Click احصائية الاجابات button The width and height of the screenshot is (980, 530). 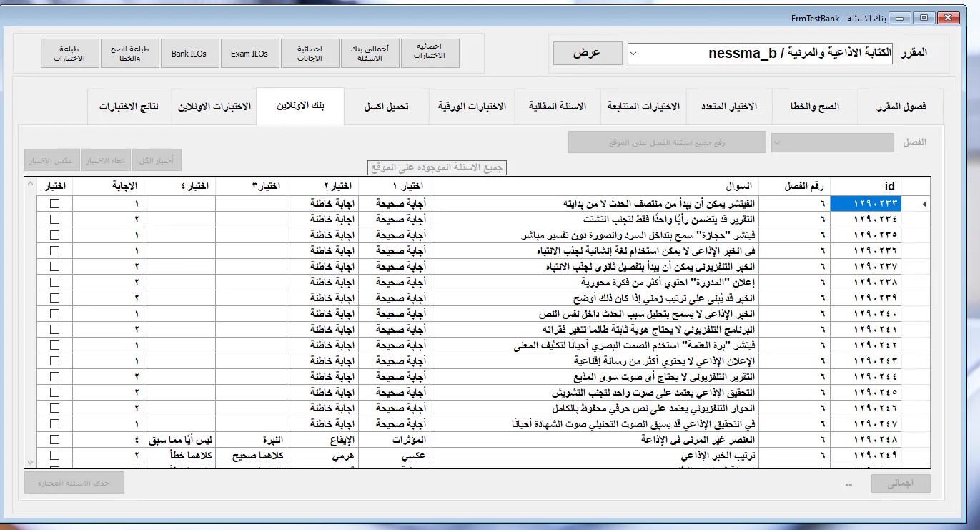click(310, 53)
